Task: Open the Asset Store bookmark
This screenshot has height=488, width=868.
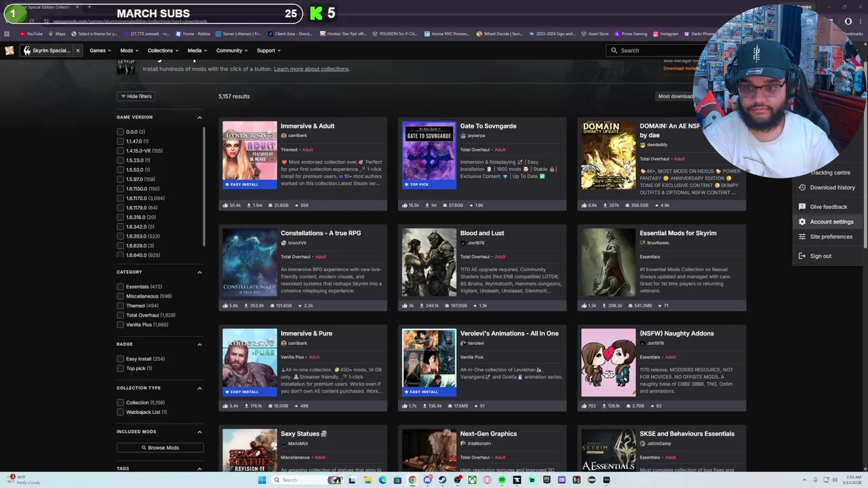Action: 594,34
